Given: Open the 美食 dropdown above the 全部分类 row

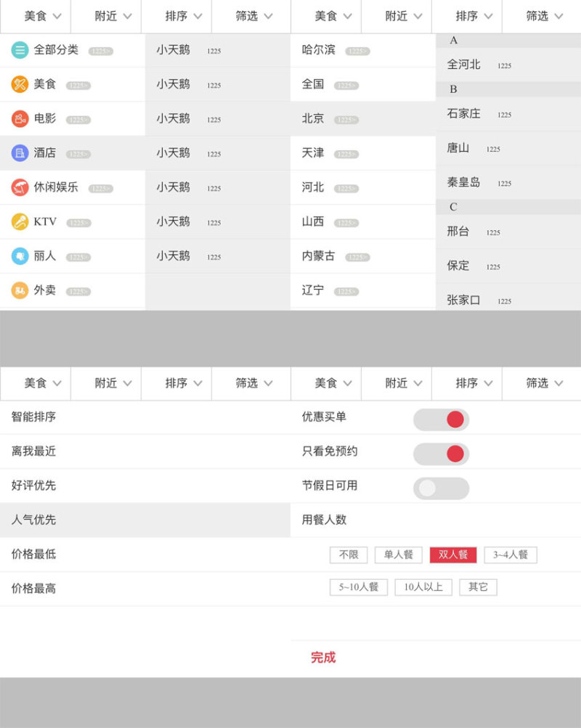Looking at the screenshot, I should click(x=43, y=16).
